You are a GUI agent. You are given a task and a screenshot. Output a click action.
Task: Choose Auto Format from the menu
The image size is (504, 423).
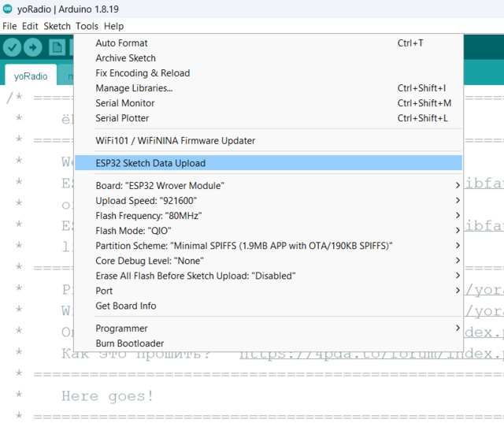[269, 43]
